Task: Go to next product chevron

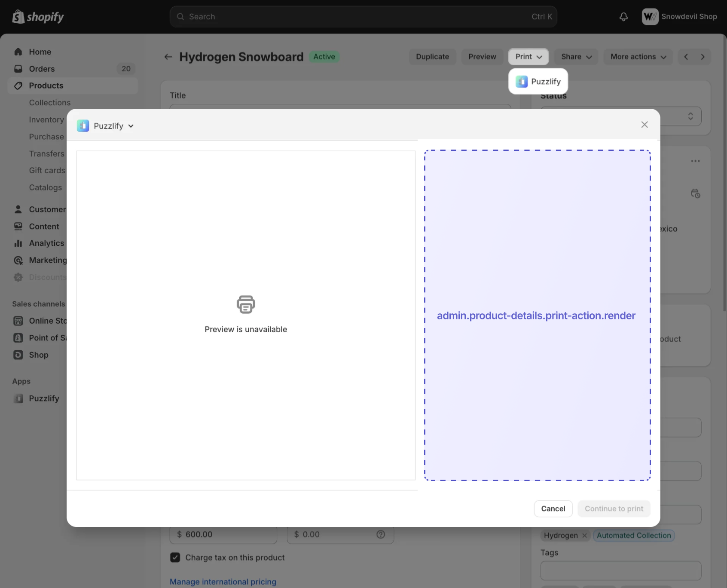Action: click(x=703, y=57)
